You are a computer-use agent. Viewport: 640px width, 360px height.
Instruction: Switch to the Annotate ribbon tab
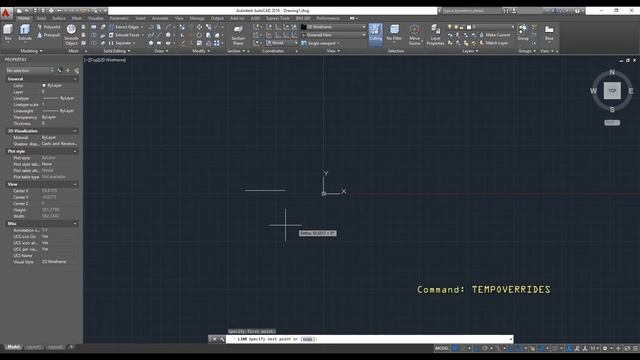click(x=160, y=18)
